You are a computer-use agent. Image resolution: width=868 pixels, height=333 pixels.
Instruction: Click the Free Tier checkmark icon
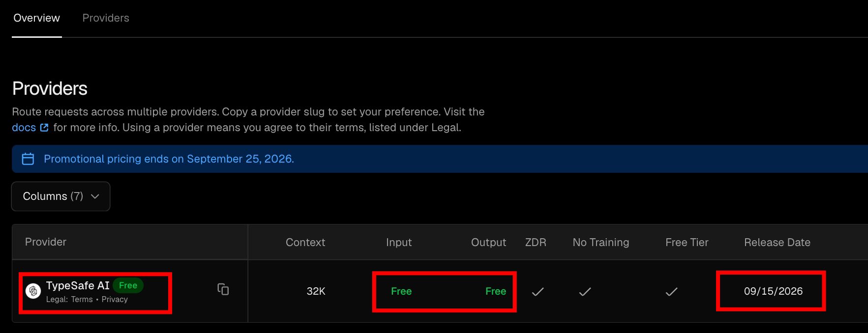[671, 292]
